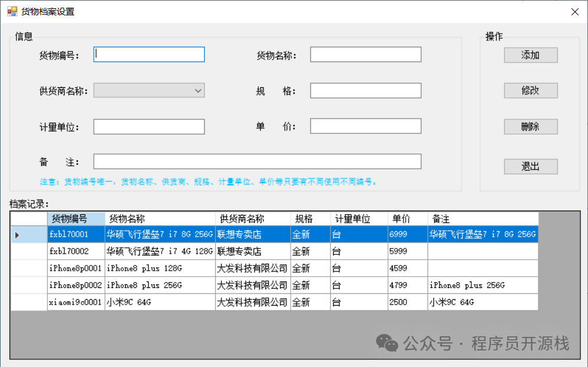588x367 pixels.
Task: Click the 单价 column header
Action: click(x=408, y=219)
